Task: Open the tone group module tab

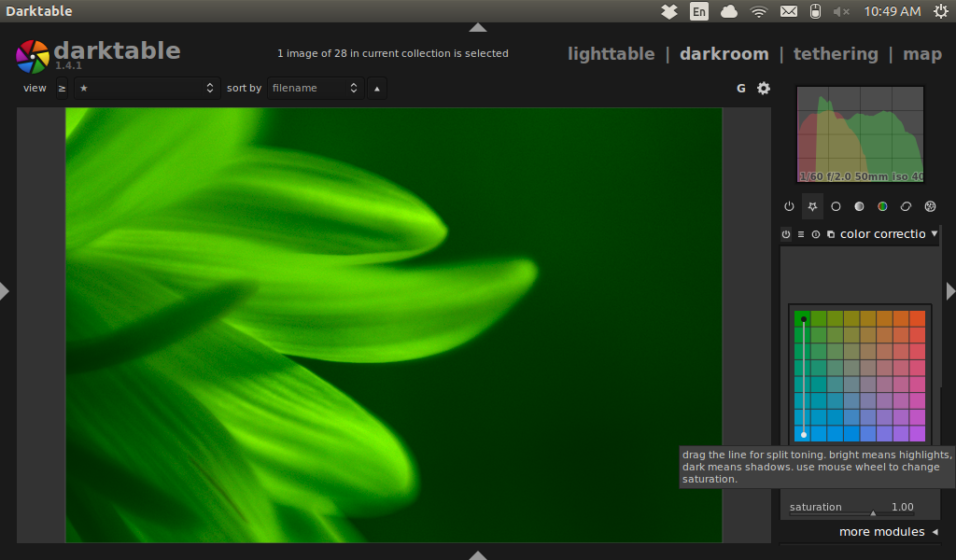Action: (x=859, y=206)
